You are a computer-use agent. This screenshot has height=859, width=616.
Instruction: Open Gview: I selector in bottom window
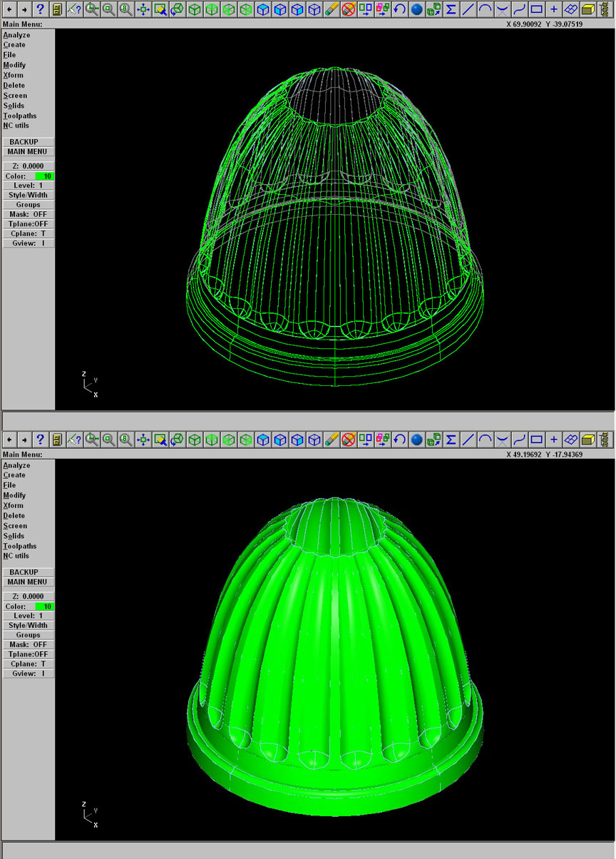(29, 674)
